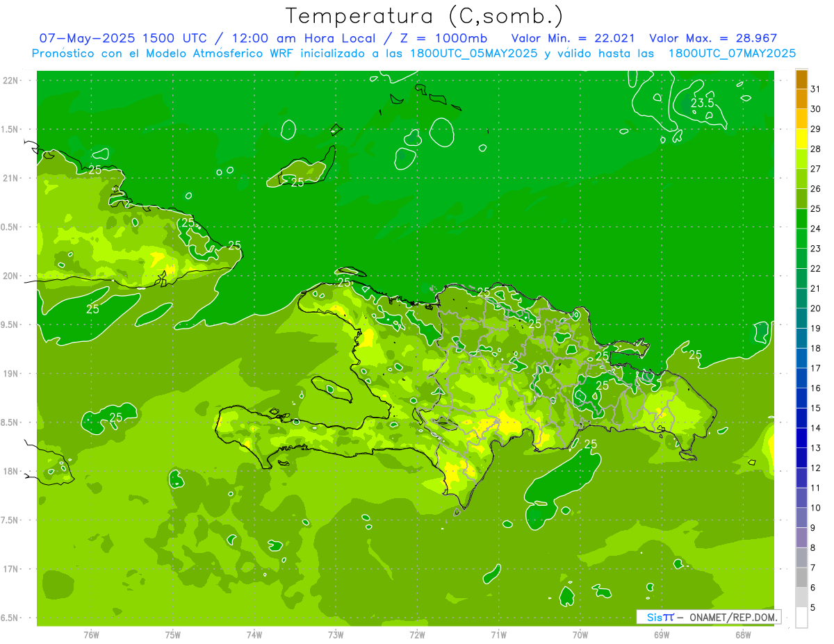Click the legend value "31"

click(815, 89)
